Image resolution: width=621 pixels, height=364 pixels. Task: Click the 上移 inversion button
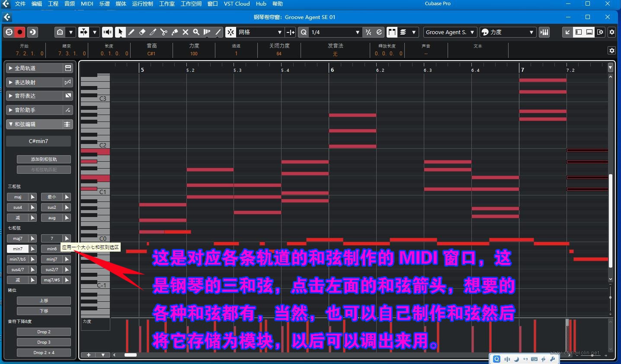point(44,301)
